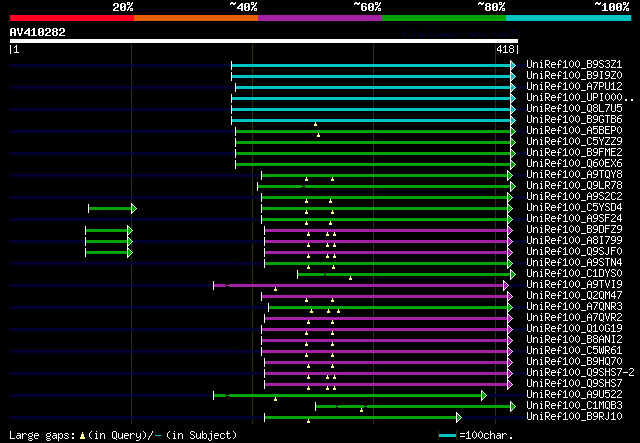Click the purple ~60% identity color segment
Image resolution: width=640 pixels, height=443 pixels.
click(x=320, y=18)
